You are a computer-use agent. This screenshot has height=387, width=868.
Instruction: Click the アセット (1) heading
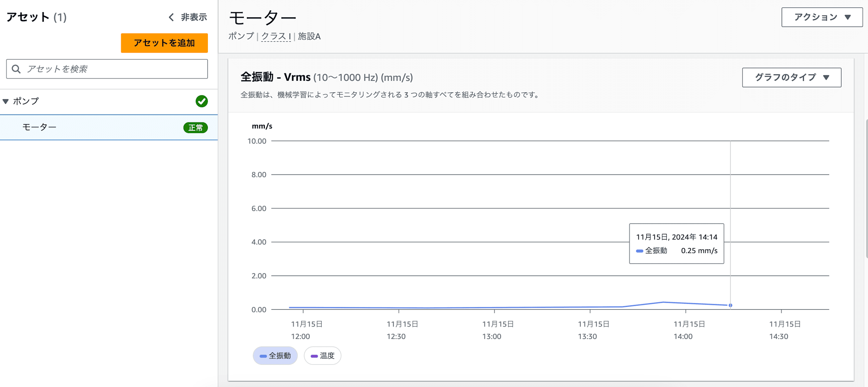coord(36,17)
